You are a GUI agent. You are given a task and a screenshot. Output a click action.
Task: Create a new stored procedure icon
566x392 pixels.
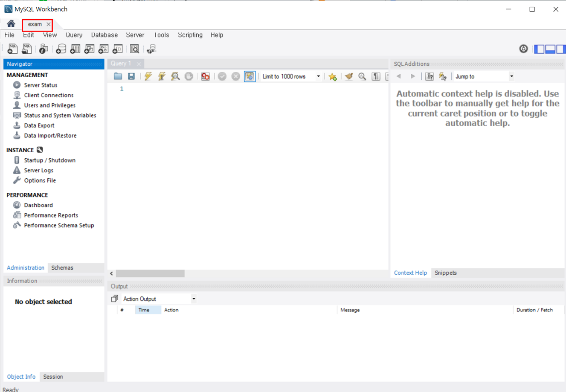(103, 49)
